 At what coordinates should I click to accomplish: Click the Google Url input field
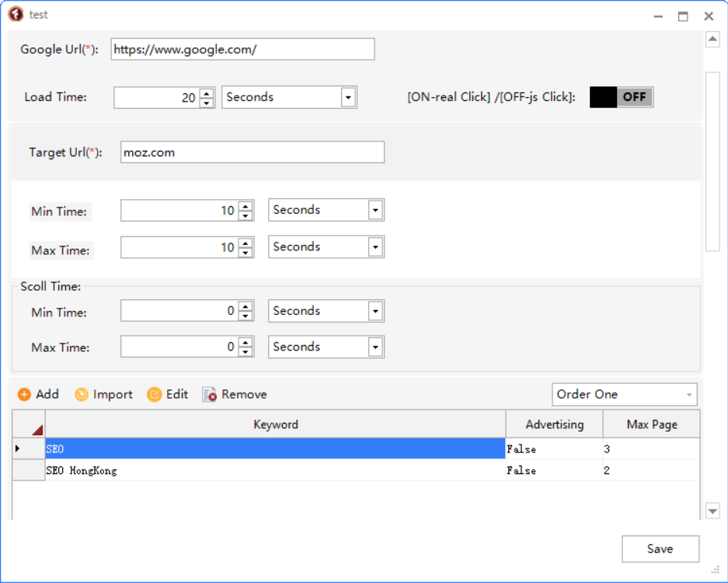[243, 49]
